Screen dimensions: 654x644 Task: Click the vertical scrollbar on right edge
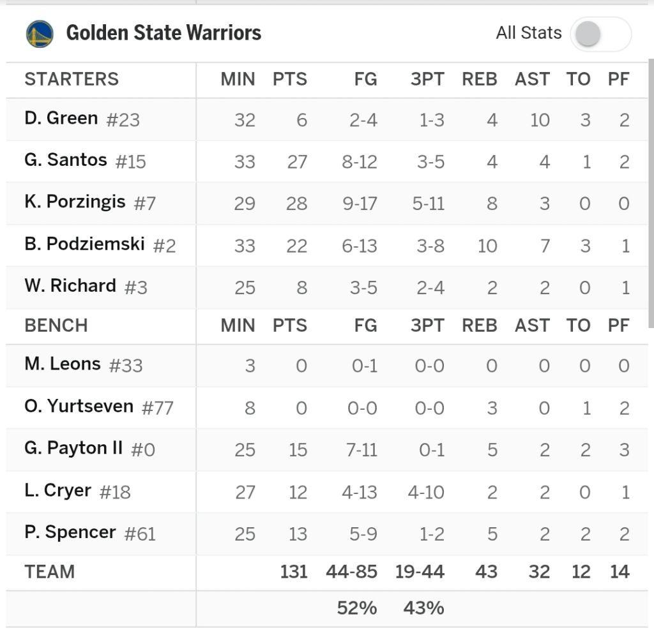[x=651, y=191]
